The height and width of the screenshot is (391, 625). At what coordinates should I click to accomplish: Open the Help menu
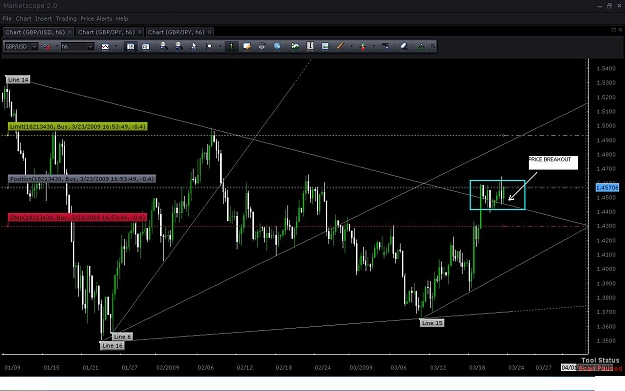[122, 19]
